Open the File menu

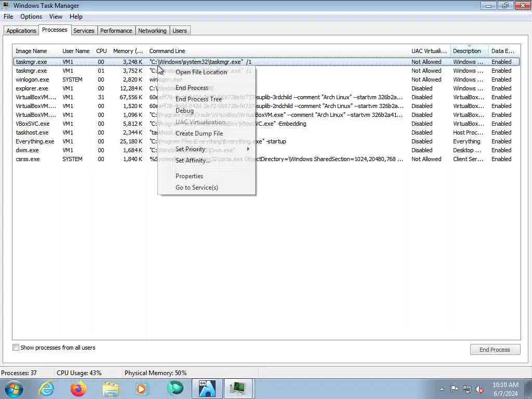click(8, 17)
